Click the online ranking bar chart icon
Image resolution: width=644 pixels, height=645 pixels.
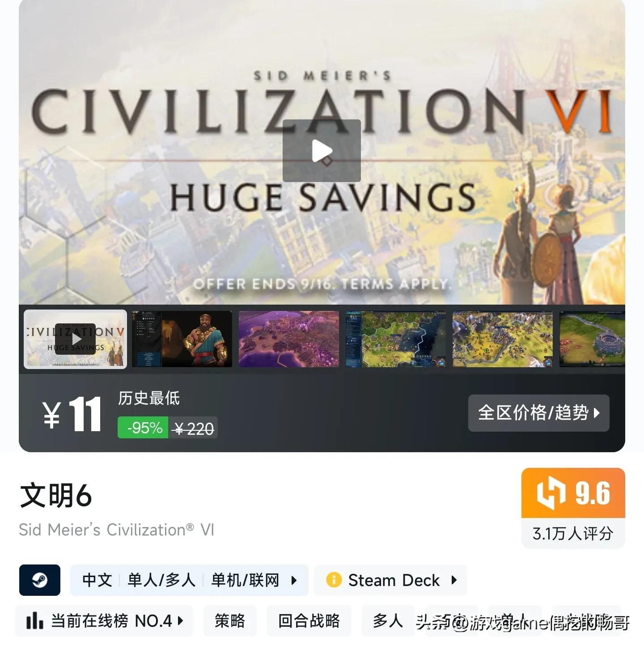(34, 621)
